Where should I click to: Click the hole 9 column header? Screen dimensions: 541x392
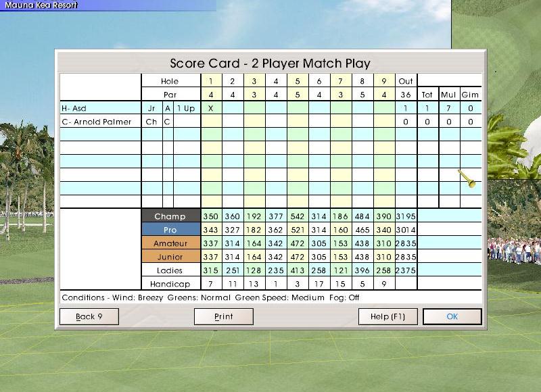(x=384, y=81)
